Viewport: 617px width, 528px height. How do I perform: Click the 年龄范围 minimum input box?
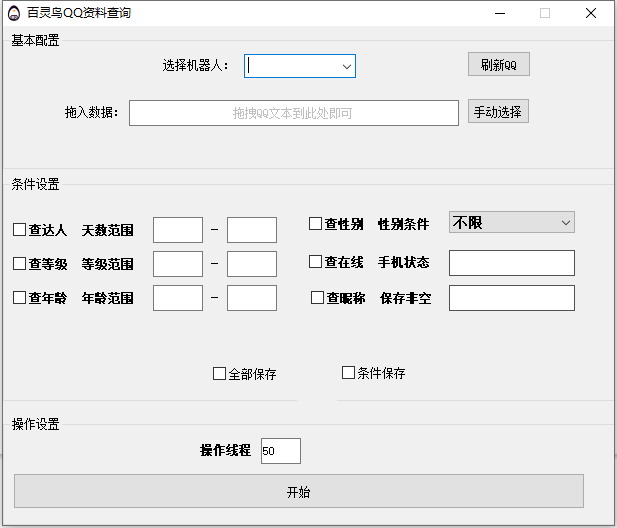(x=178, y=298)
